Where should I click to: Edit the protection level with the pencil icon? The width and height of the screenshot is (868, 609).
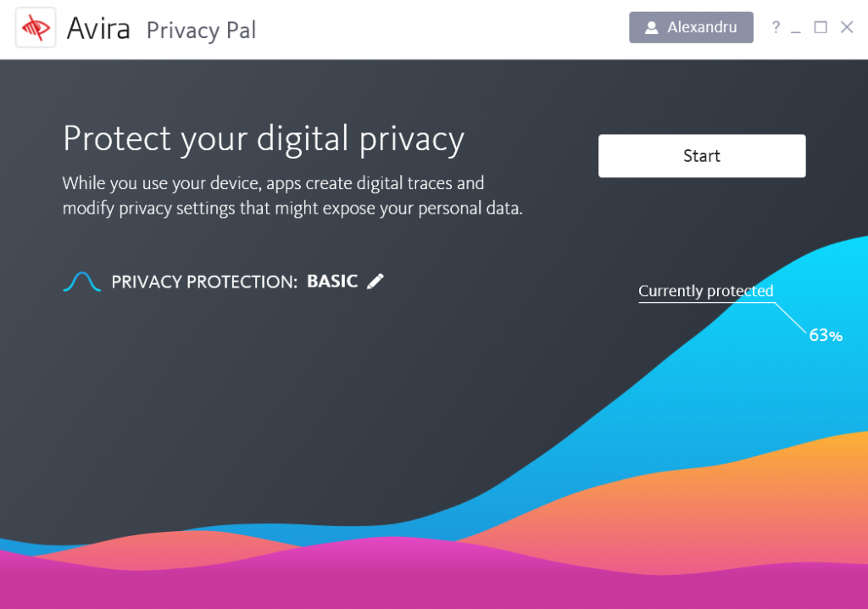376,282
